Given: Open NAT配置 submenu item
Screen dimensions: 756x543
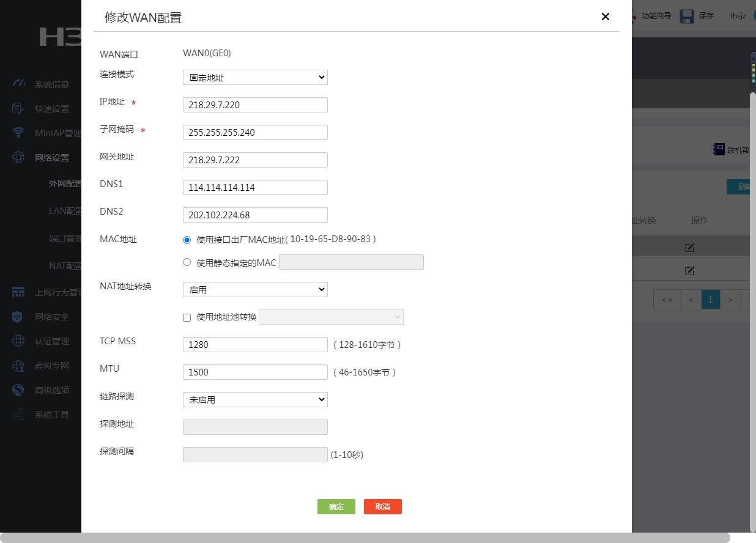Looking at the screenshot, I should tap(65, 266).
